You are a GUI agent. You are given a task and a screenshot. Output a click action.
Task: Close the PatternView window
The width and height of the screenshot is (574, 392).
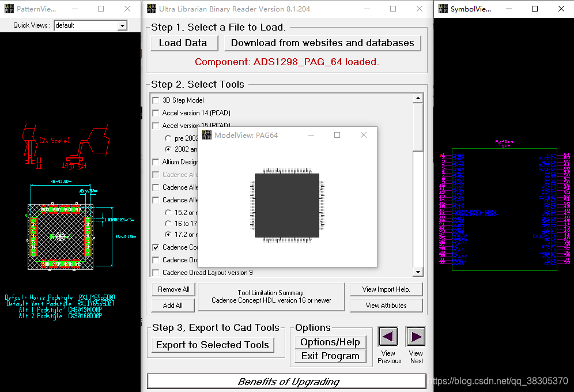click(x=127, y=9)
